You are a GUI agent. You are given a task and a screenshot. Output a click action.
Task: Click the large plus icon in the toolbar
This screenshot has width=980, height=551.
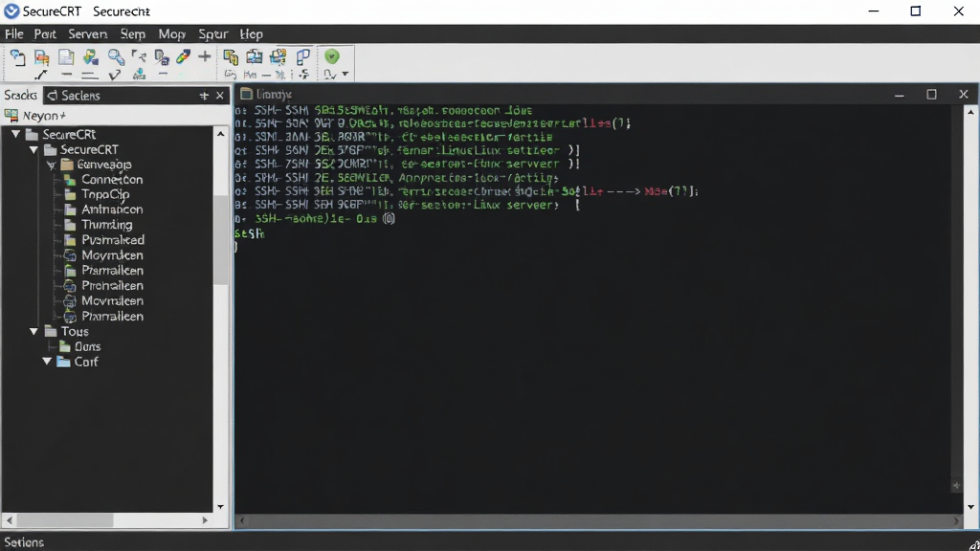coord(205,56)
